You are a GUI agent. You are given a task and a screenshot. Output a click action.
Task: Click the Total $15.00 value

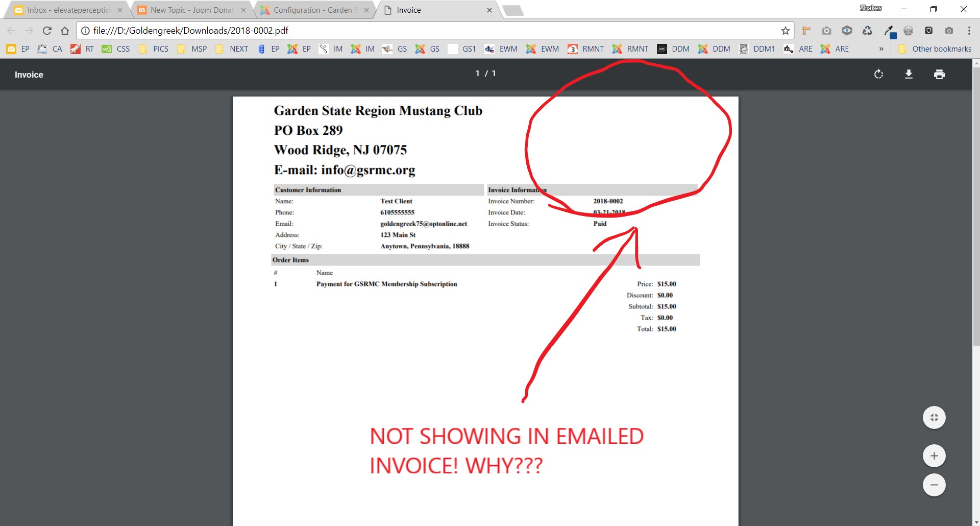tap(667, 329)
